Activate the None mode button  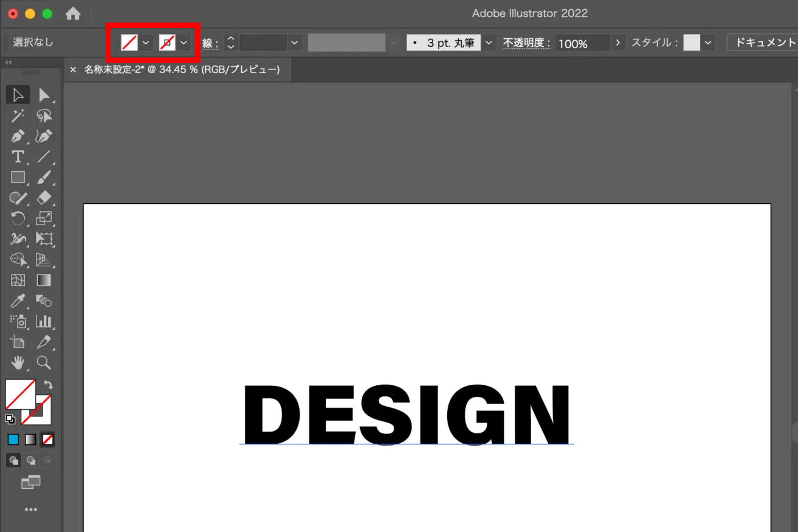tap(48, 439)
